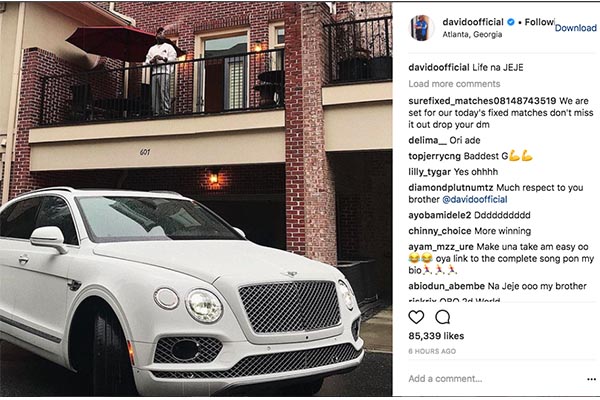This screenshot has width=600, height=400.
Task: Click the white Bentley post photo
Action: (196, 199)
